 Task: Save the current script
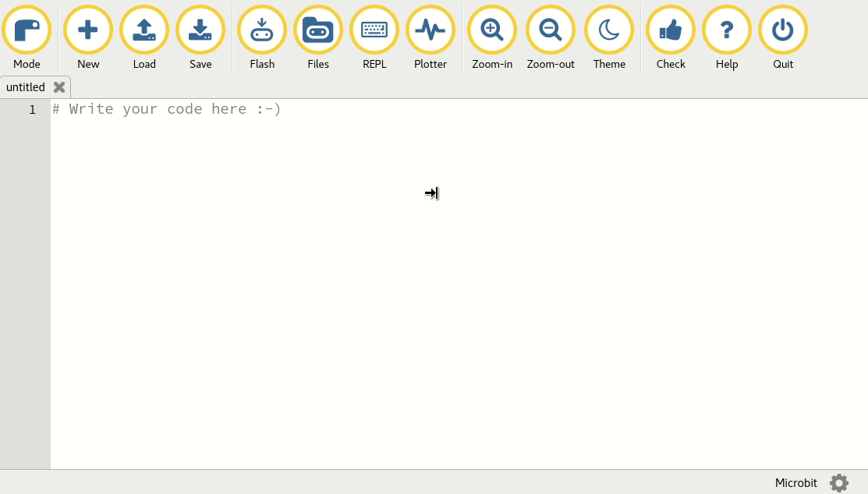pos(200,31)
